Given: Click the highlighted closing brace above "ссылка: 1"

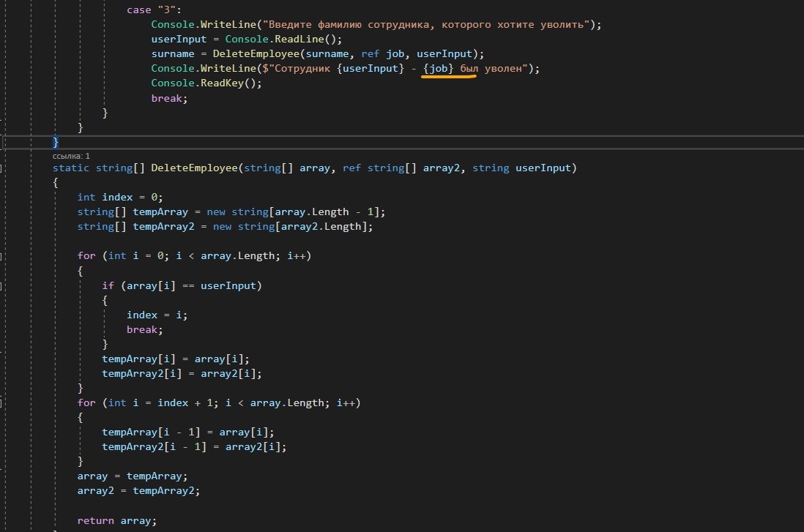Looking at the screenshot, I should tap(56, 142).
